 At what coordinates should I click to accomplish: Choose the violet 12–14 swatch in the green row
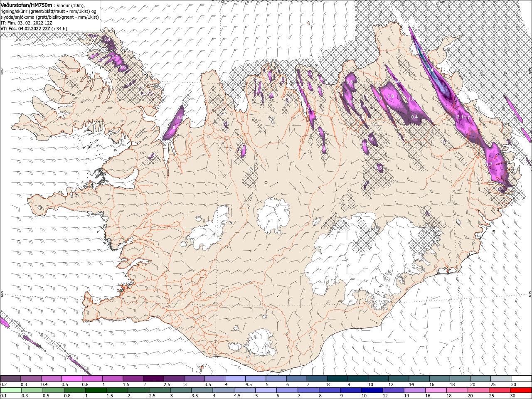[x=393, y=390]
